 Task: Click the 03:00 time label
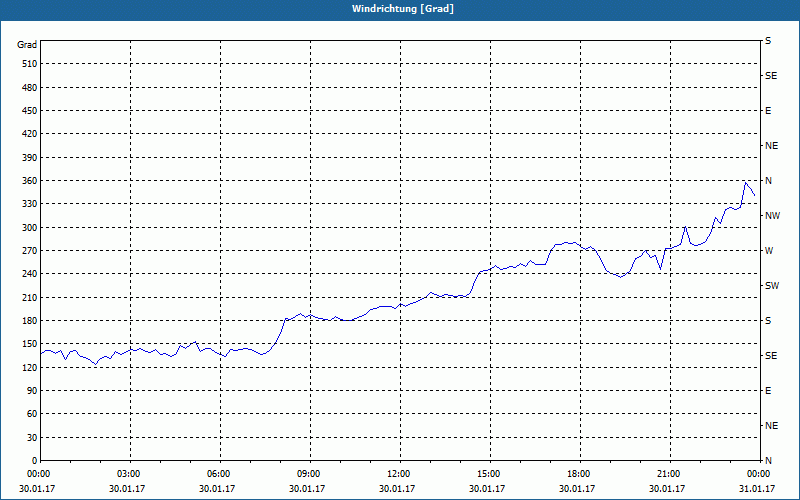coord(128,474)
